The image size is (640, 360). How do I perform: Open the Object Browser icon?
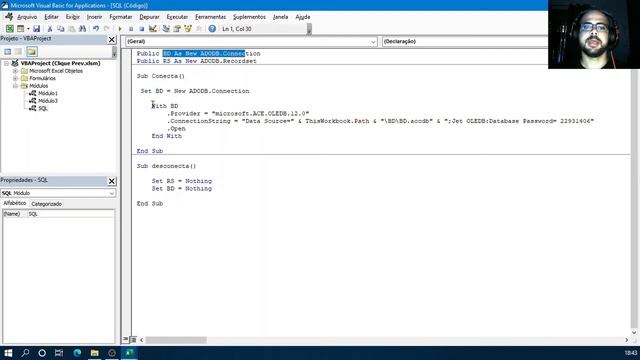(x=188, y=29)
